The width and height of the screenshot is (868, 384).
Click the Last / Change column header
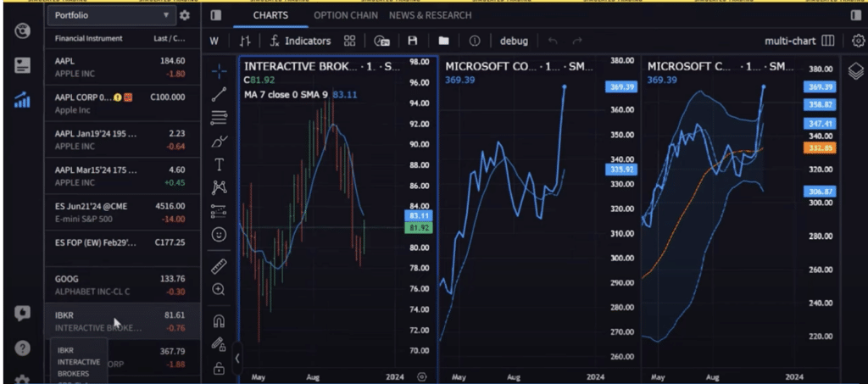coord(170,39)
